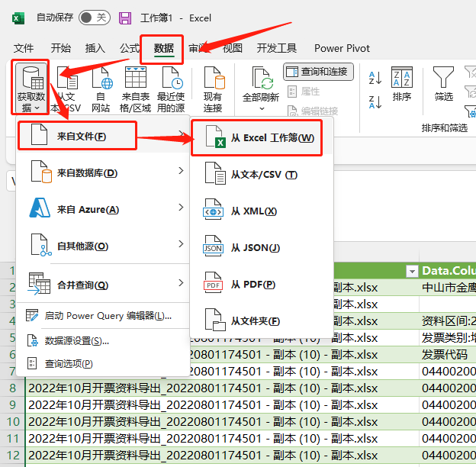Screen dimensions: 476x467
Task: Click the 数据源设置 gear document icon
Action: (x=33, y=340)
